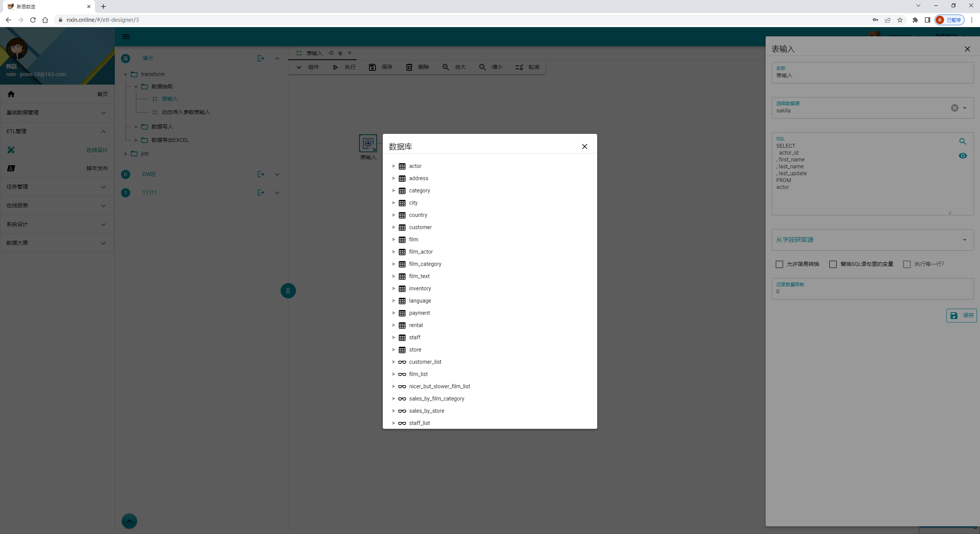Expand the actor table node

pyautogui.click(x=394, y=166)
